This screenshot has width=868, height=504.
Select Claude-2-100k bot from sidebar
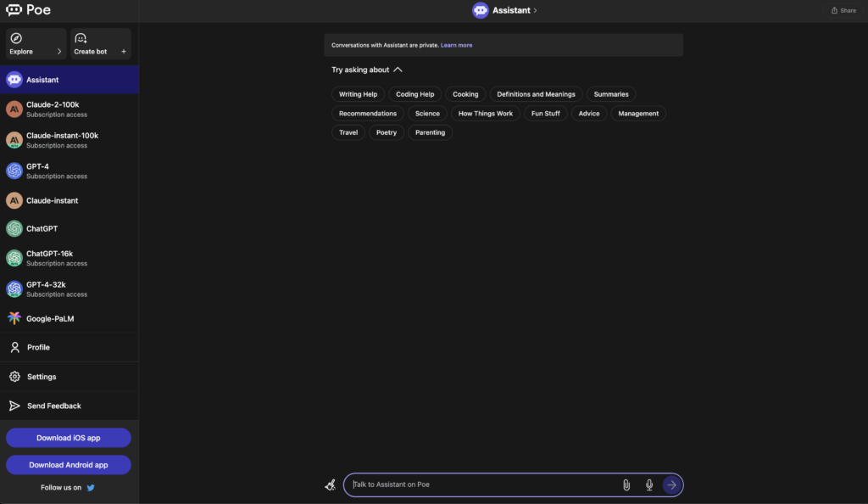click(x=70, y=109)
